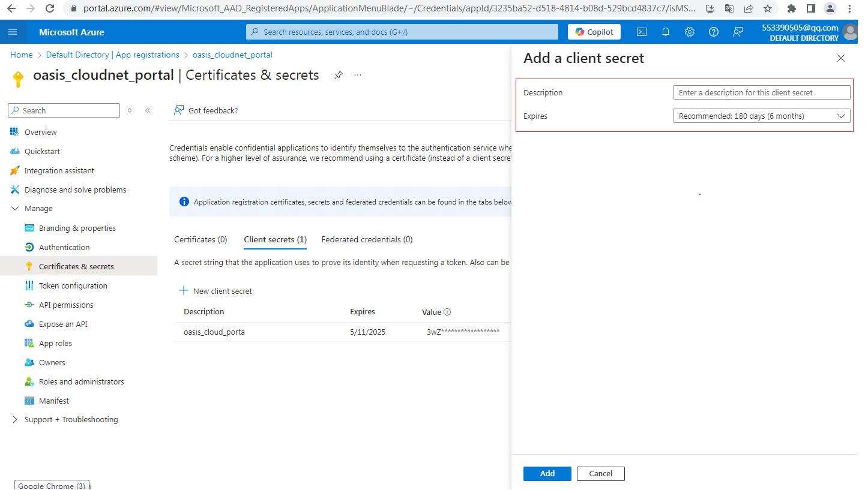Click the feedback icon in the top bar
This screenshot has height=490, width=868.
tap(738, 32)
